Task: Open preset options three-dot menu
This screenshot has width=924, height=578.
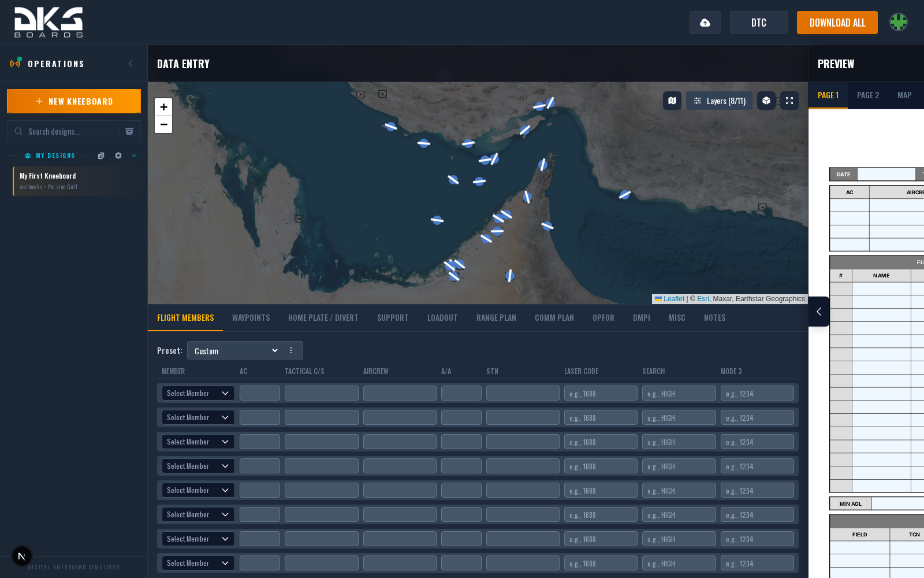Action: point(291,350)
